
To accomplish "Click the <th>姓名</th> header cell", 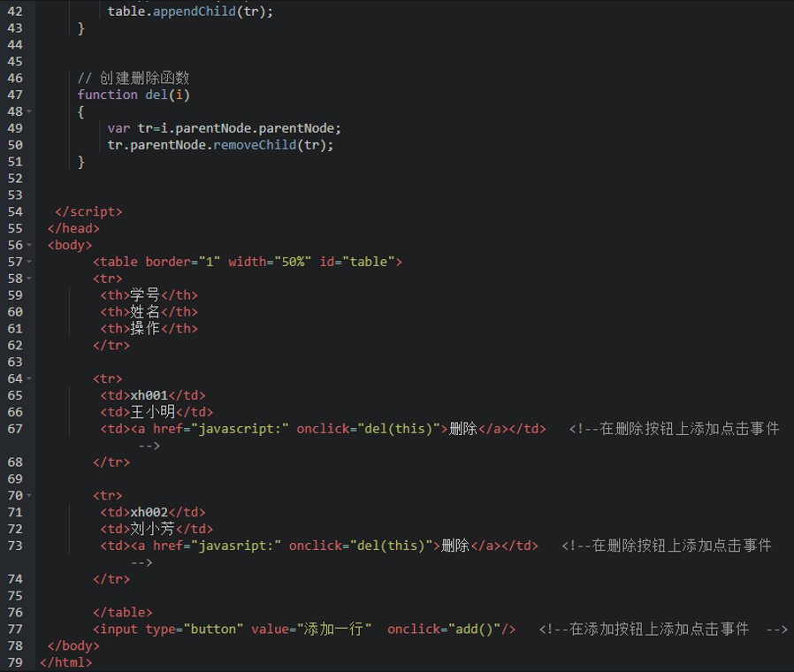I will (x=149, y=312).
